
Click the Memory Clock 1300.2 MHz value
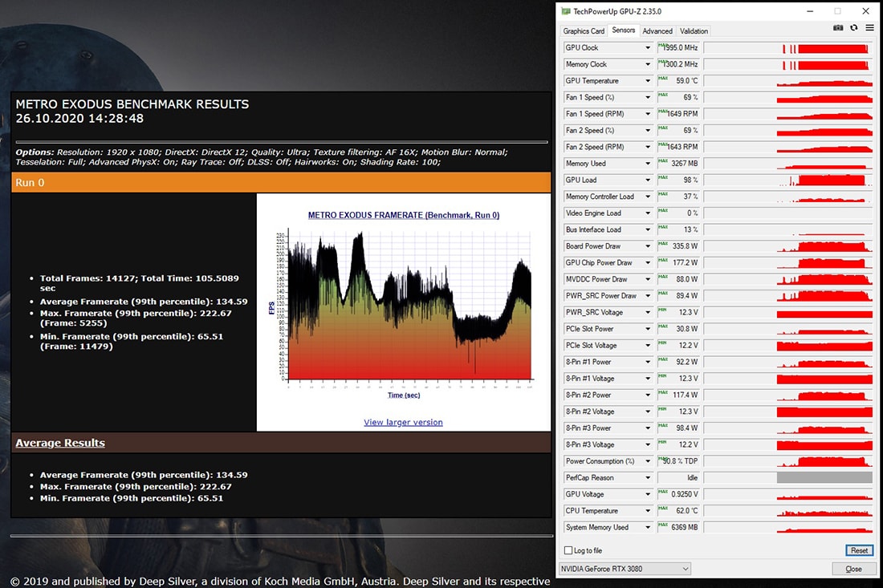(678, 64)
